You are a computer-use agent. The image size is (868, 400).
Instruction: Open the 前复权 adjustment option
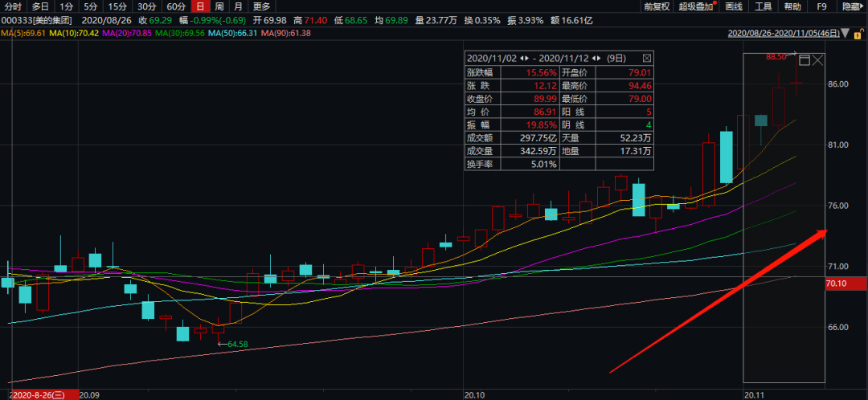click(x=657, y=6)
